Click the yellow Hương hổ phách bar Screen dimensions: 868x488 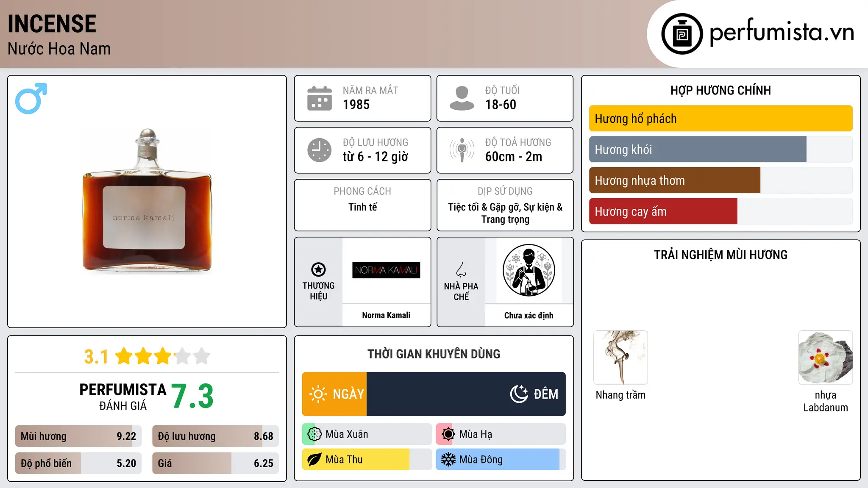pyautogui.click(x=721, y=119)
